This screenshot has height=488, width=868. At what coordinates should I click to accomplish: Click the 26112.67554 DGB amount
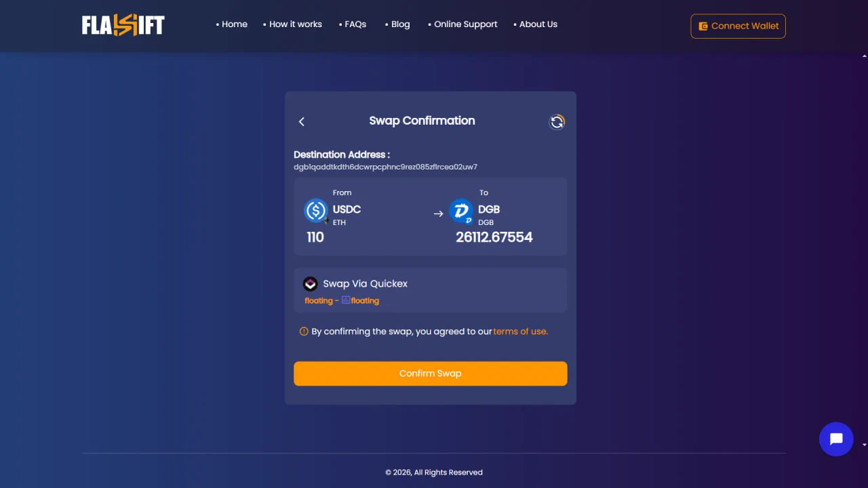(x=494, y=237)
